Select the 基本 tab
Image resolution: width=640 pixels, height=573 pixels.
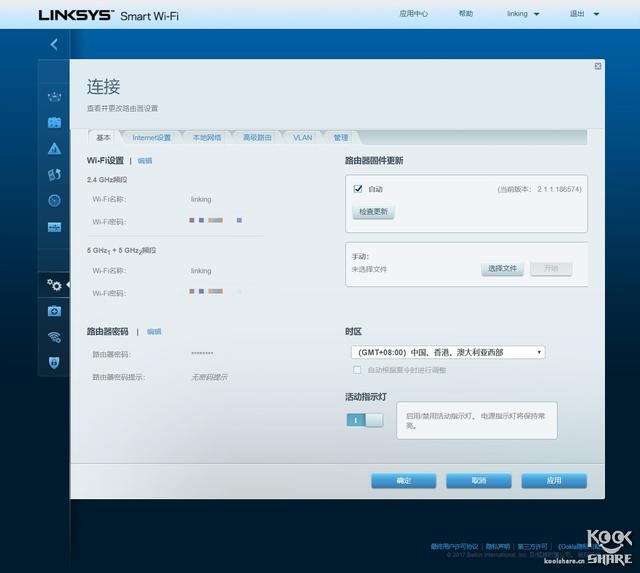104,138
